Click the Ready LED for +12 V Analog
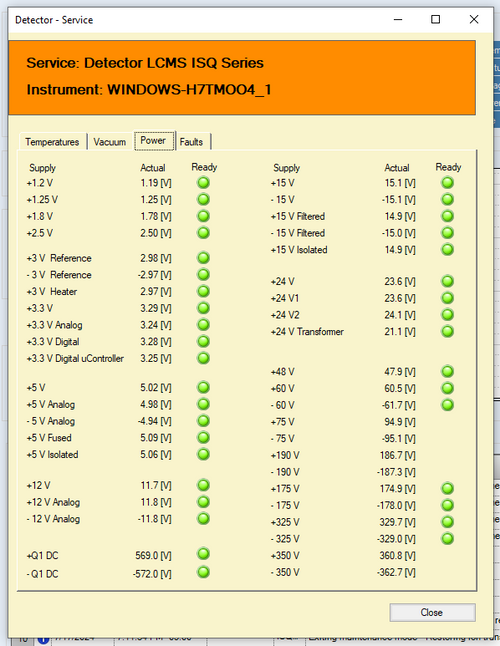 203,502
